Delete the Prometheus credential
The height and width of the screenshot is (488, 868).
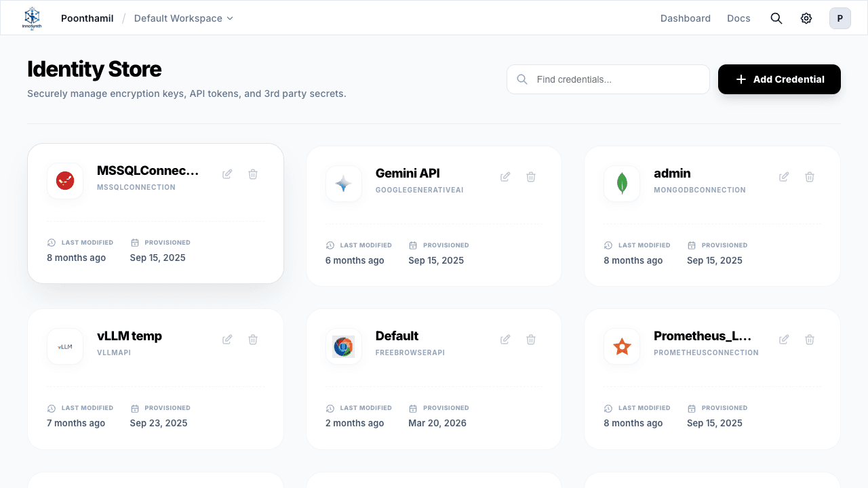click(x=810, y=340)
